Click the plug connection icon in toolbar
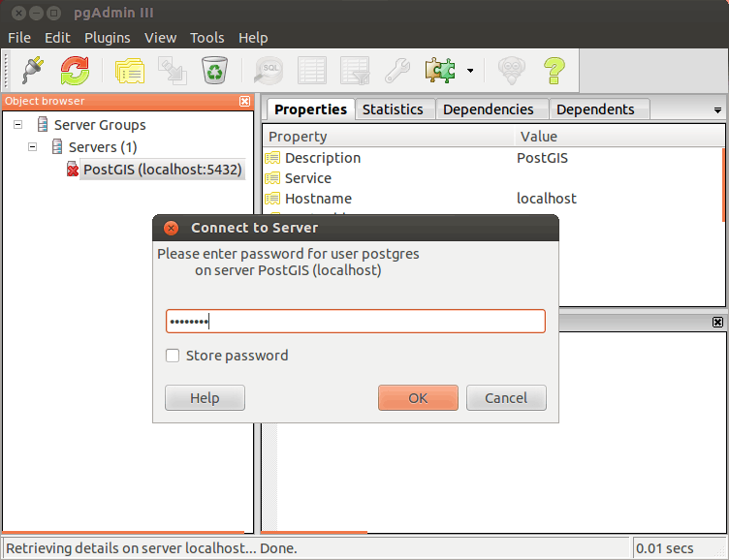This screenshot has width=729, height=560. click(x=34, y=71)
